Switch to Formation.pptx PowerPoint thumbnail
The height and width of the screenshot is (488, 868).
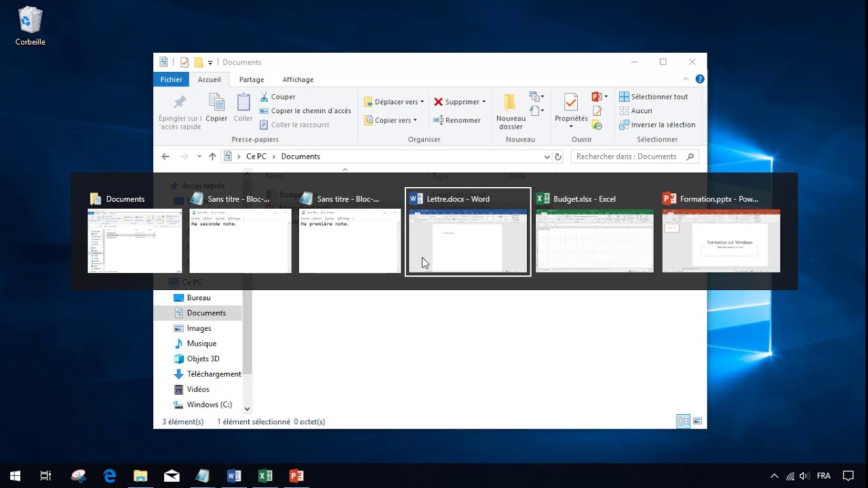[x=721, y=232]
